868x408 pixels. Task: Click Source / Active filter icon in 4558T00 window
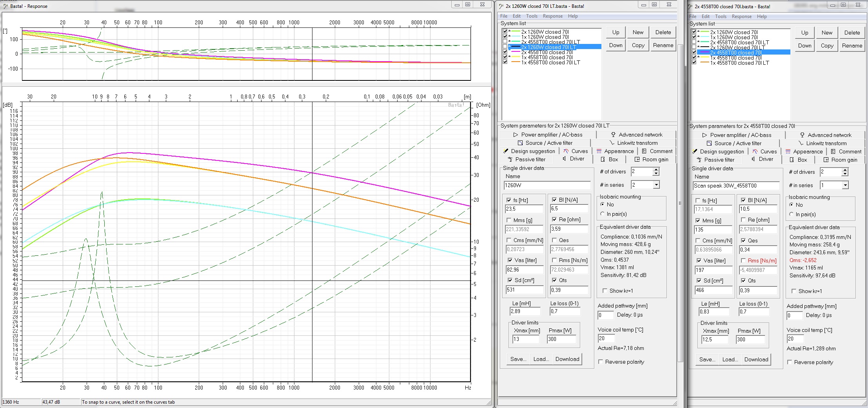[x=709, y=143]
